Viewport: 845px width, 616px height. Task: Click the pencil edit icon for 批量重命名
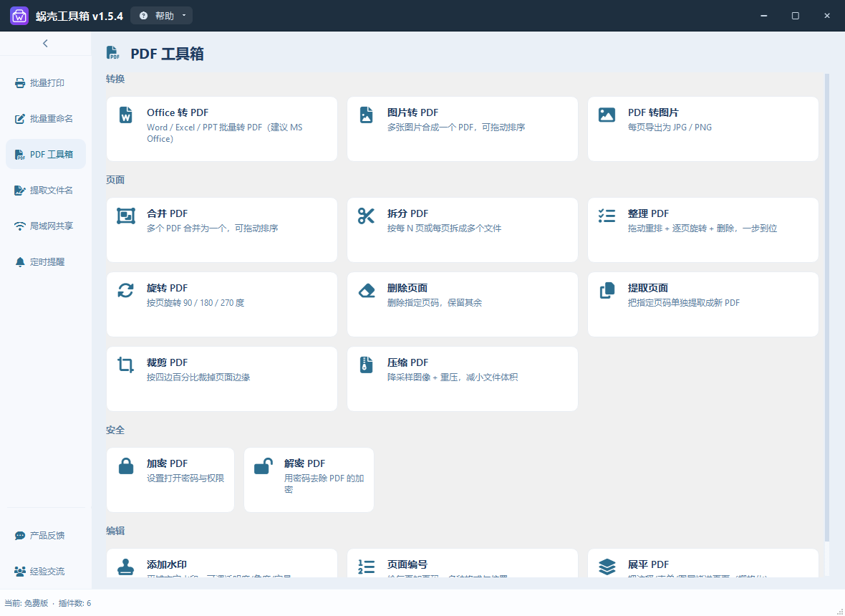pos(20,119)
